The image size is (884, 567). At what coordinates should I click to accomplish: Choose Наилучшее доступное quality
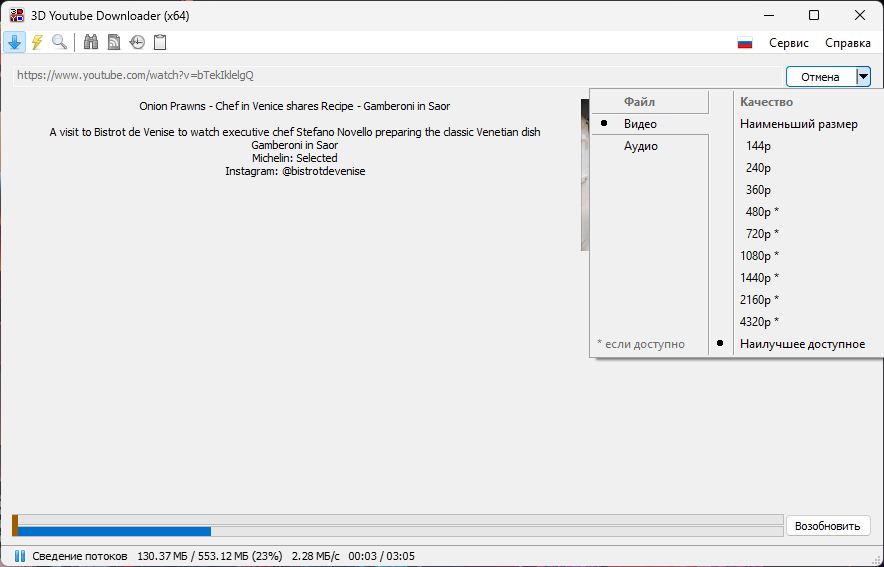pyautogui.click(x=802, y=344)
